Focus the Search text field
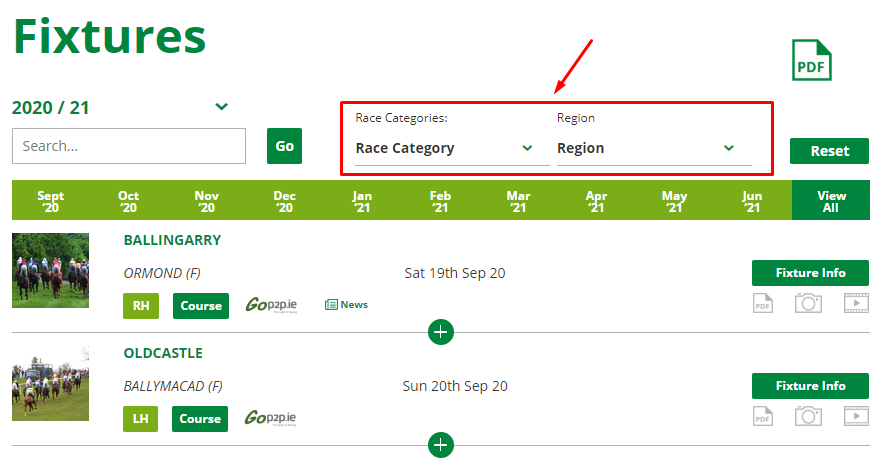Image resolution: width=892 pixels, height=470 pixels. [x=129, y=146]
